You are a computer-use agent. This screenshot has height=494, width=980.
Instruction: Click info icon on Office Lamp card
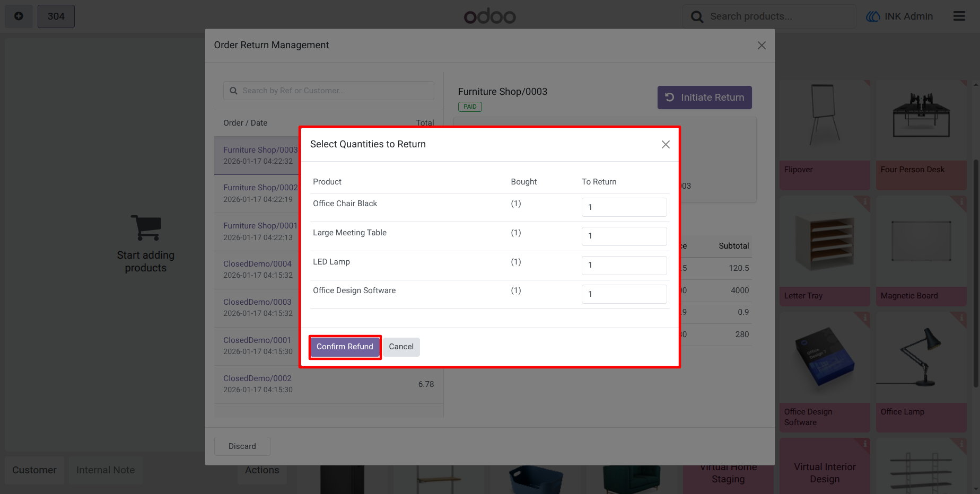pos(961,317)
